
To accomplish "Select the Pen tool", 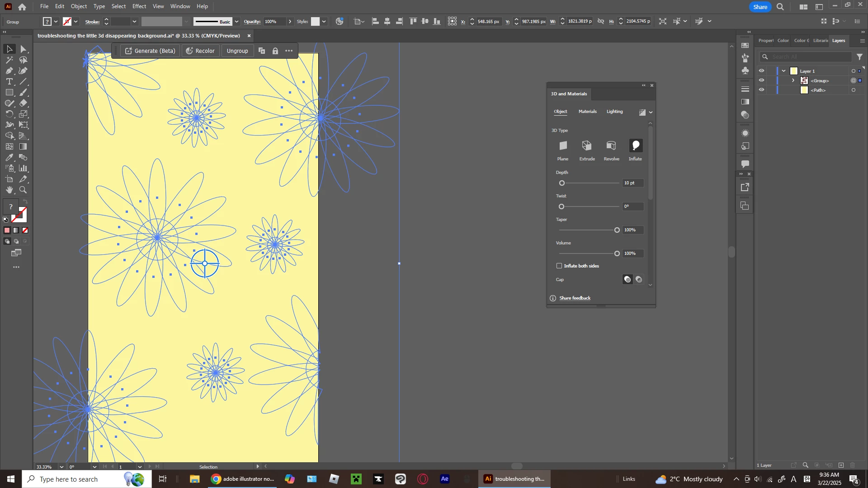I will [9, 71].
